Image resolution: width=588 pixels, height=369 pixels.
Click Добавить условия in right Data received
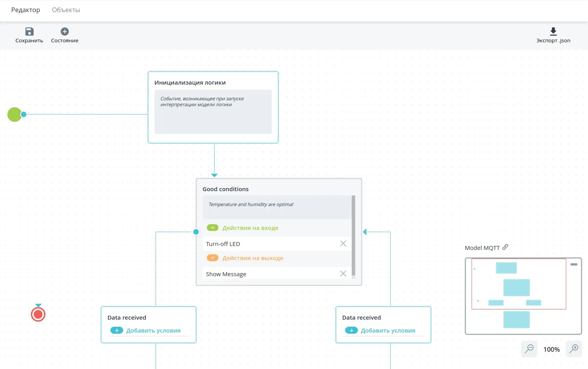(388, 330)
